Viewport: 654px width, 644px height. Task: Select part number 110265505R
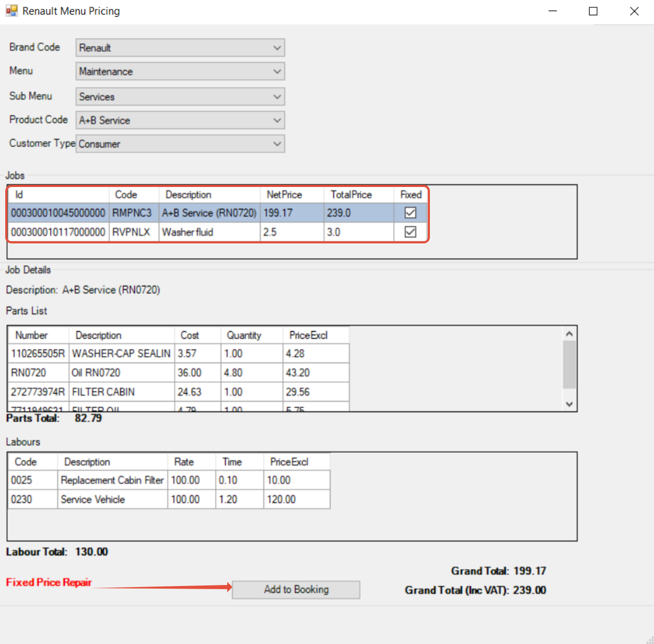(39, 354)
